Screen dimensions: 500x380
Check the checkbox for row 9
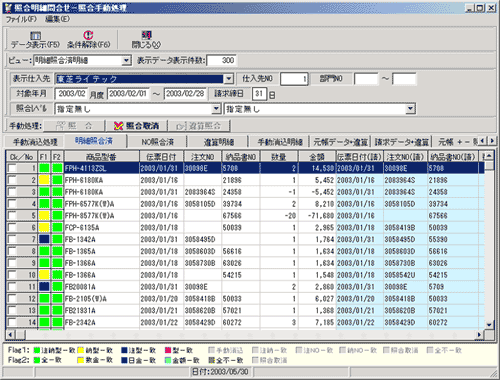tap(12, 263)
